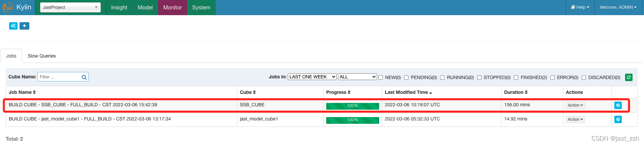The image size is (644, 145).
Task: Select the BUILD CUBE - jast_model_cube1 job name
Action: coord(90,119)
